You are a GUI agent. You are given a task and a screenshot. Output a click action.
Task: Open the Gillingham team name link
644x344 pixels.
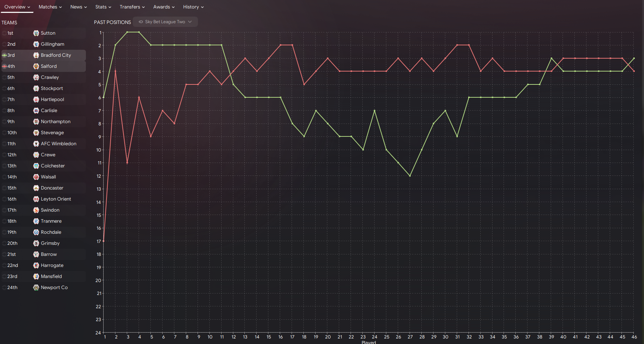coord(52,44)
